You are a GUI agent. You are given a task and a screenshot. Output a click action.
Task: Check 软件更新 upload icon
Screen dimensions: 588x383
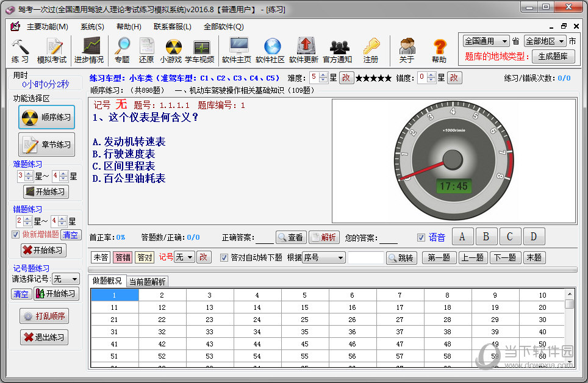304,51
